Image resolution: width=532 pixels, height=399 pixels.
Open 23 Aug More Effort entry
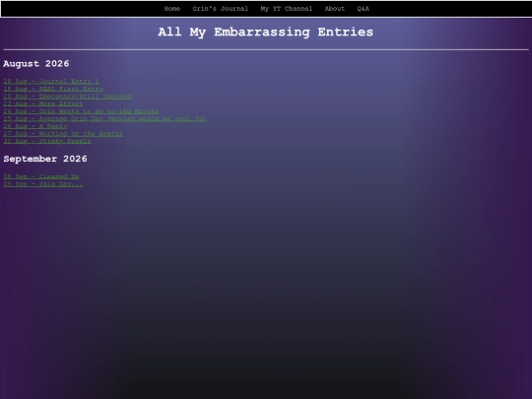coord(43,103)
